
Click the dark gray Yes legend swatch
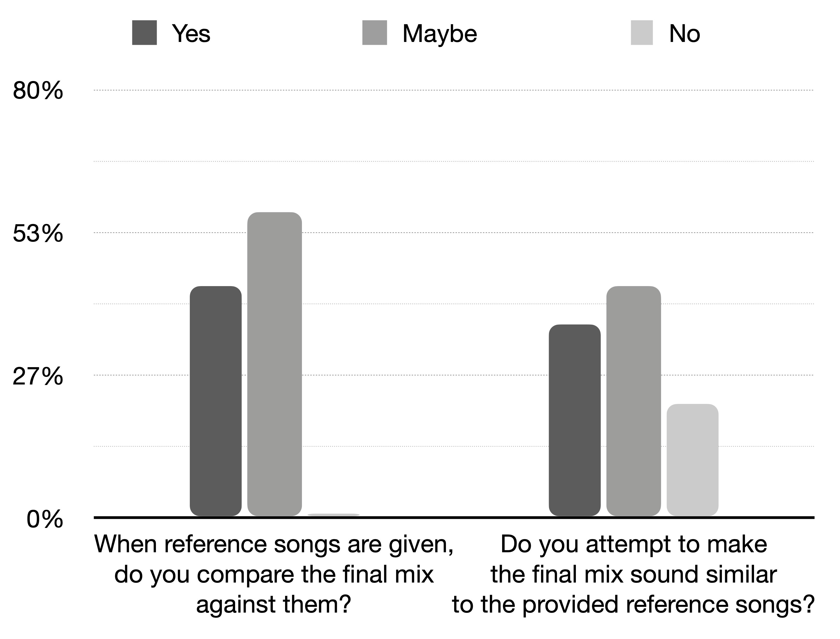point(144,33)
